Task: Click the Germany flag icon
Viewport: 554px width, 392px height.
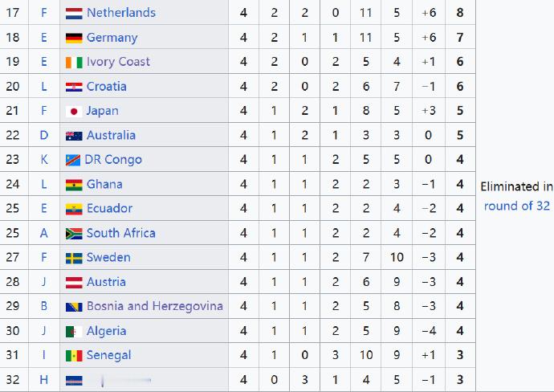Action: (74, 39)
